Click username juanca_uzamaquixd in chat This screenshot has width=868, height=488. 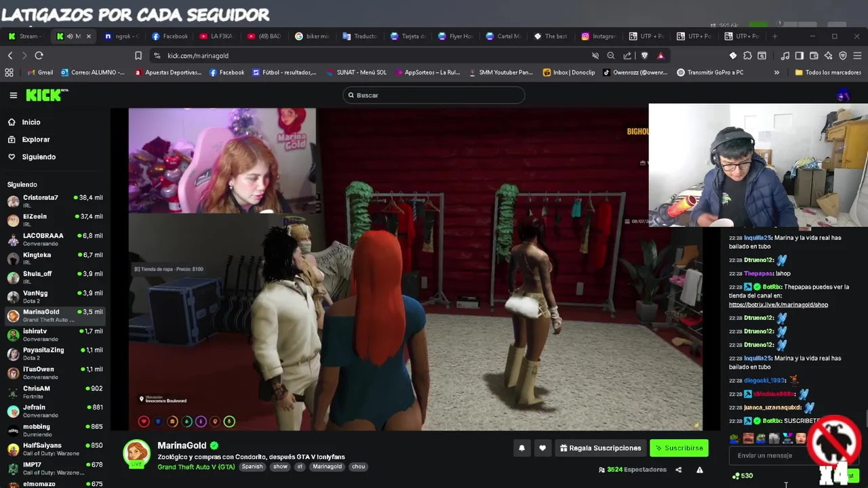point(772,408)
